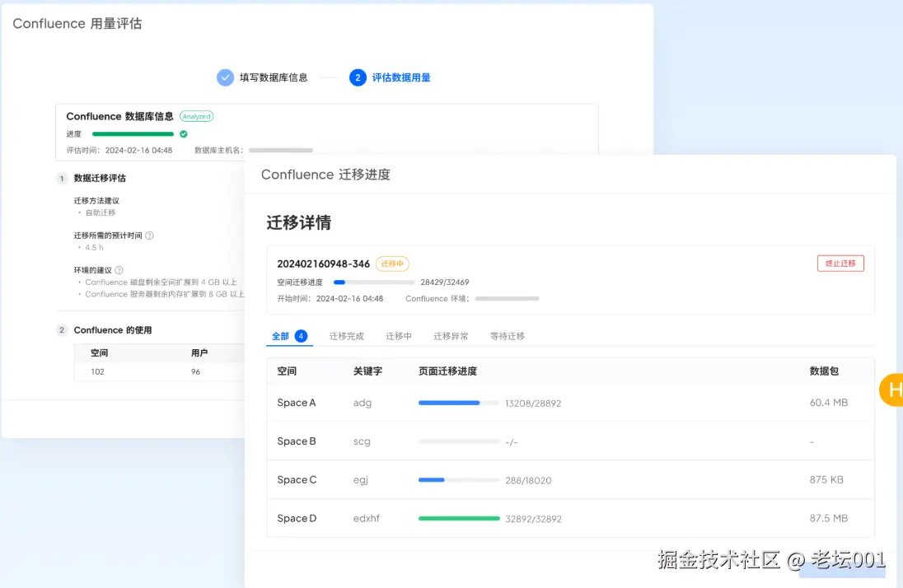The width and height of the screenshot is (903, 588).
Task: Click the green Analyzed badge
Action: point(196,116)
